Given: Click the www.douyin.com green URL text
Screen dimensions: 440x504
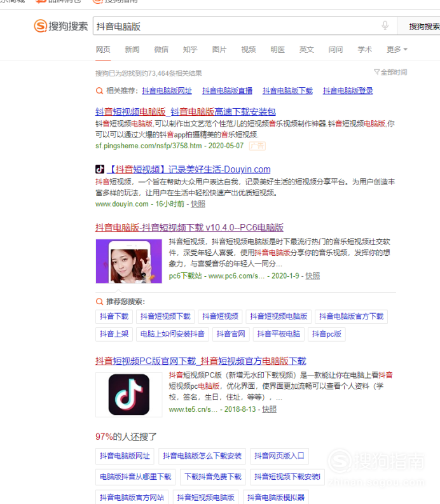Looking at the screenshot, I should coord(122,204).
